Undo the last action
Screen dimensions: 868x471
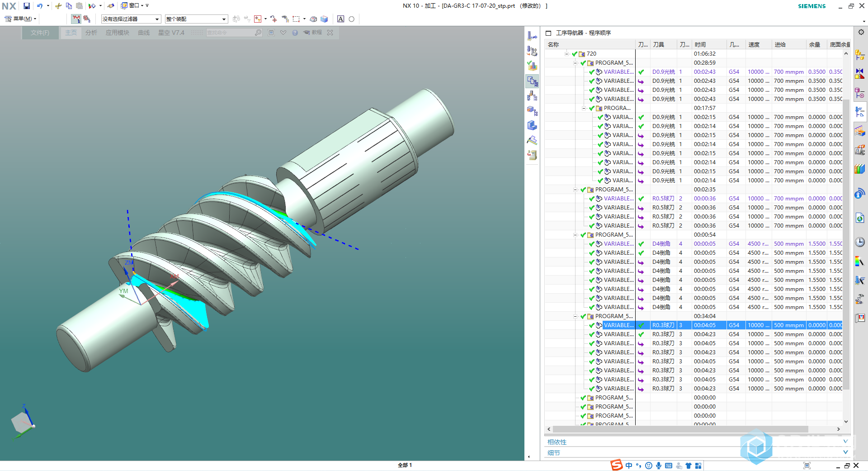click(x=40, y=6)
